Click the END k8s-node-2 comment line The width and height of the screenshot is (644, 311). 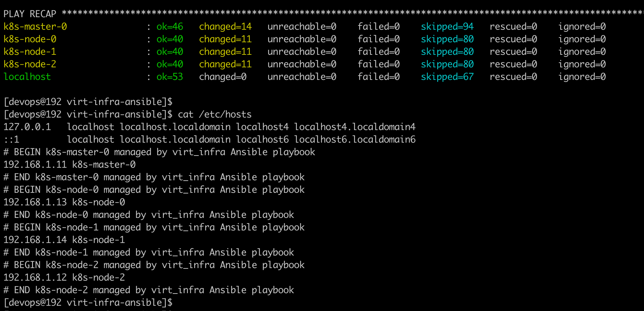(149, 290)
